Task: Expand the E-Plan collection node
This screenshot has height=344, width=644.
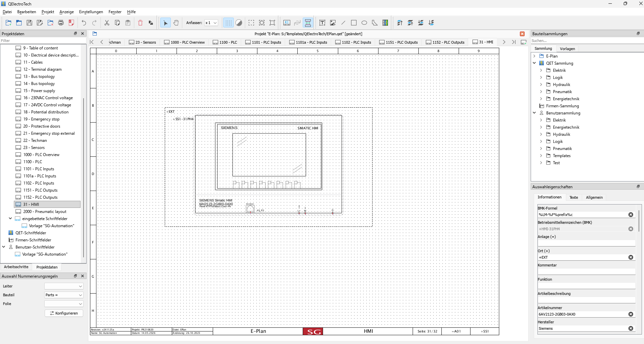Action: pyautogui.click(x=534, y=56)
